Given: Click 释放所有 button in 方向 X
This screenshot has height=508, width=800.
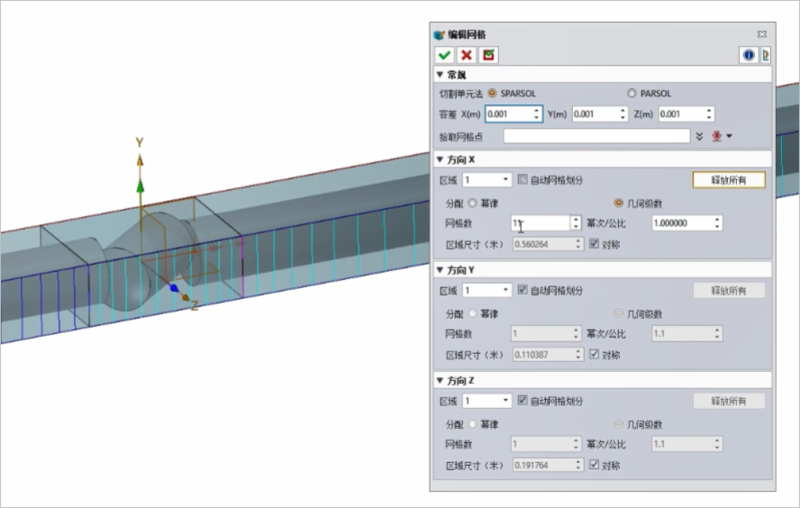Looking at the screenshot, I should tap(728, 180).
